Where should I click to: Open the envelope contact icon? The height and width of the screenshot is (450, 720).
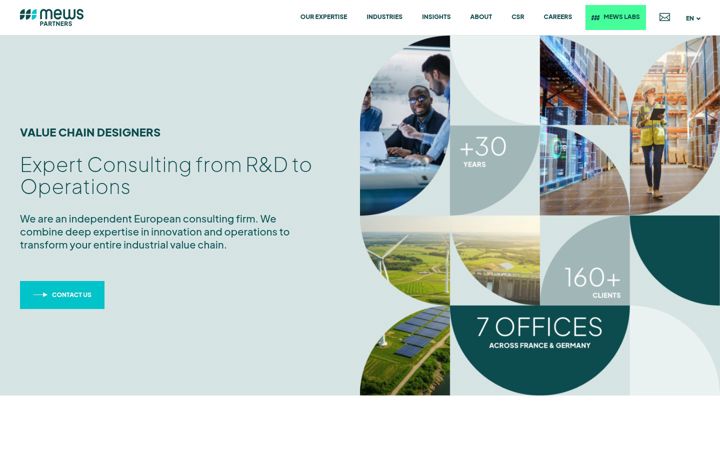pyautogui.click(x=664, y=17)
